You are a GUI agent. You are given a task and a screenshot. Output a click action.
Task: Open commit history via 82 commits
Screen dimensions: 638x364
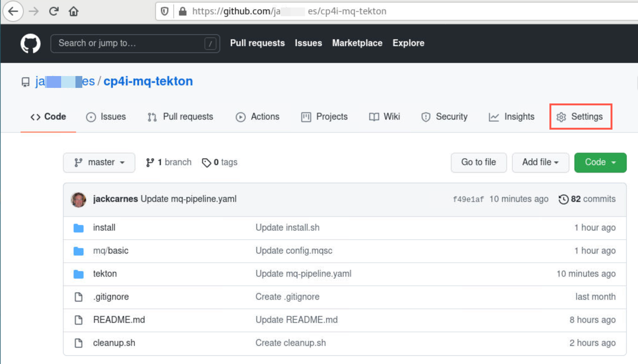[587, 199]
